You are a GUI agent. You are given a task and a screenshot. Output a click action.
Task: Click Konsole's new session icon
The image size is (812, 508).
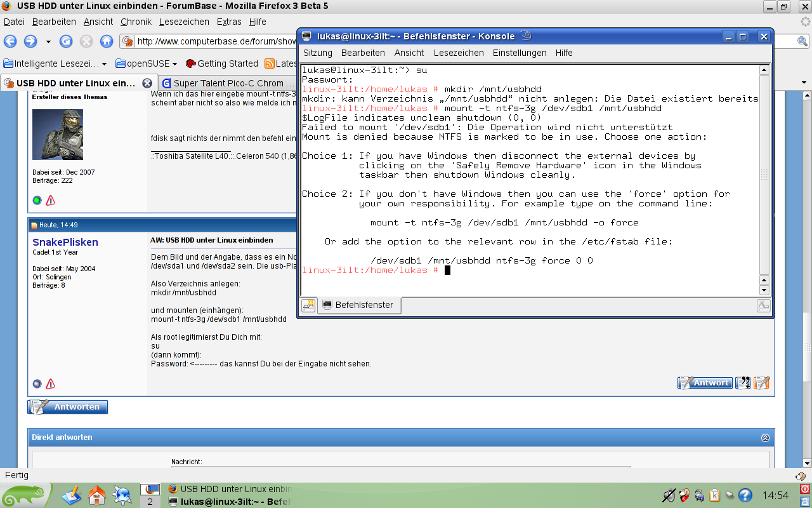[x=308, y=305]
